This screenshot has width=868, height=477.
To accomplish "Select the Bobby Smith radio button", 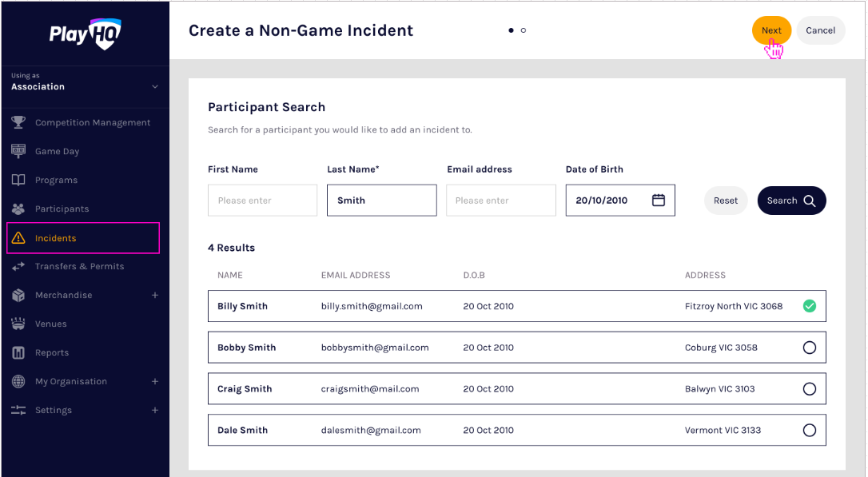I will tap(810, 348).
